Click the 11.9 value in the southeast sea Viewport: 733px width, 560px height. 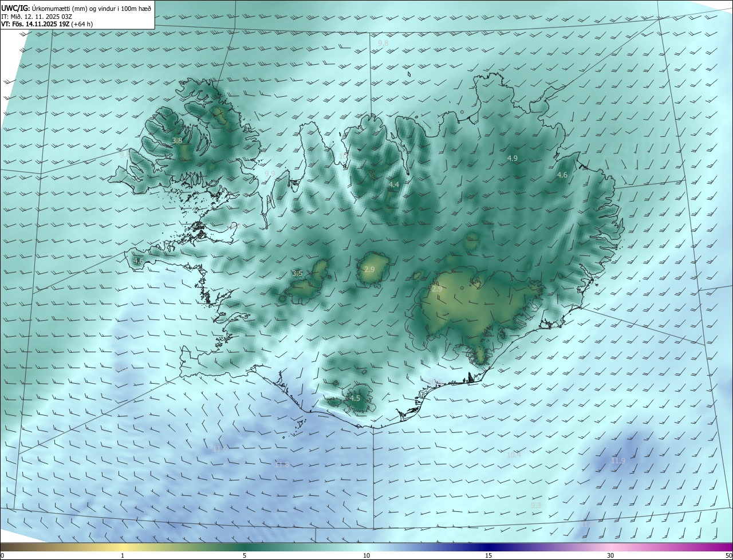(x=618, y=460)
